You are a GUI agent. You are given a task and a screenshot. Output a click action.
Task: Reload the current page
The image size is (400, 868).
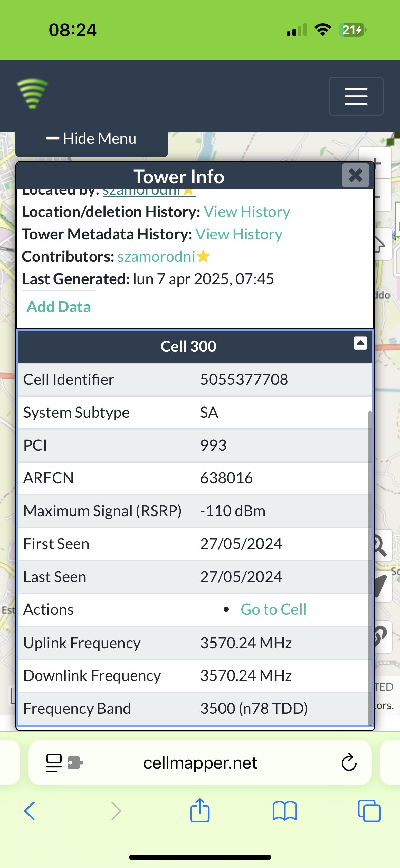click(x=348, y=763)
